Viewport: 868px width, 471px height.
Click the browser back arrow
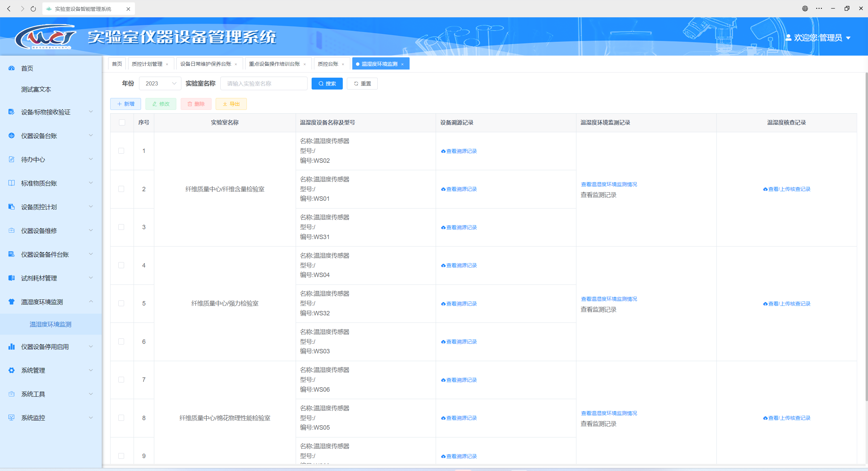[9, 9]
